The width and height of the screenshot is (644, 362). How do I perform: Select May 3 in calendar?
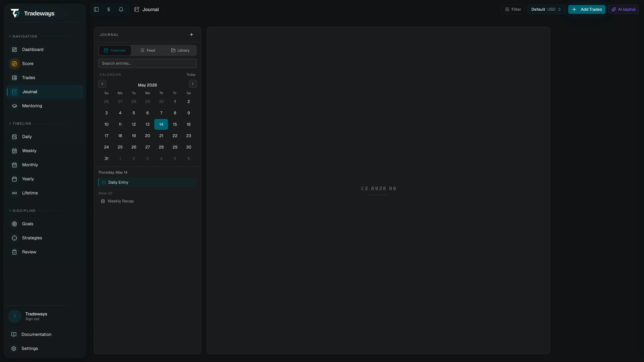coord(106,113)
